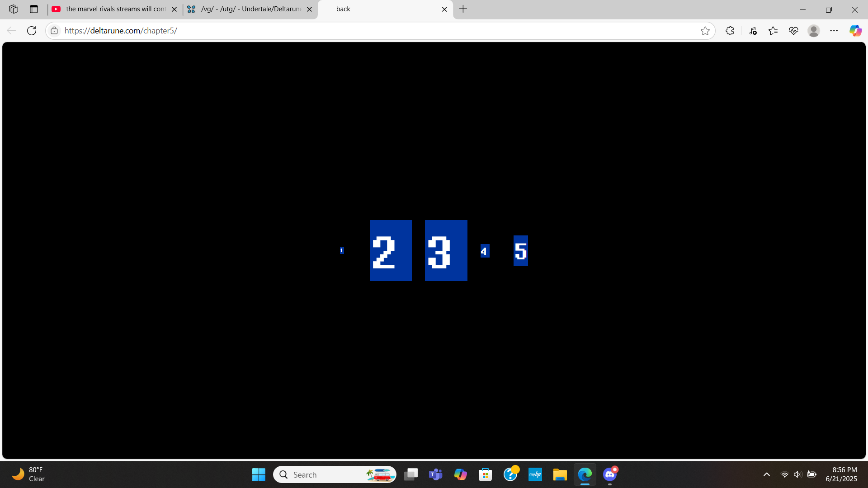
Task: Refresh the deltarune.com page
Action: [x=32, y=31]
